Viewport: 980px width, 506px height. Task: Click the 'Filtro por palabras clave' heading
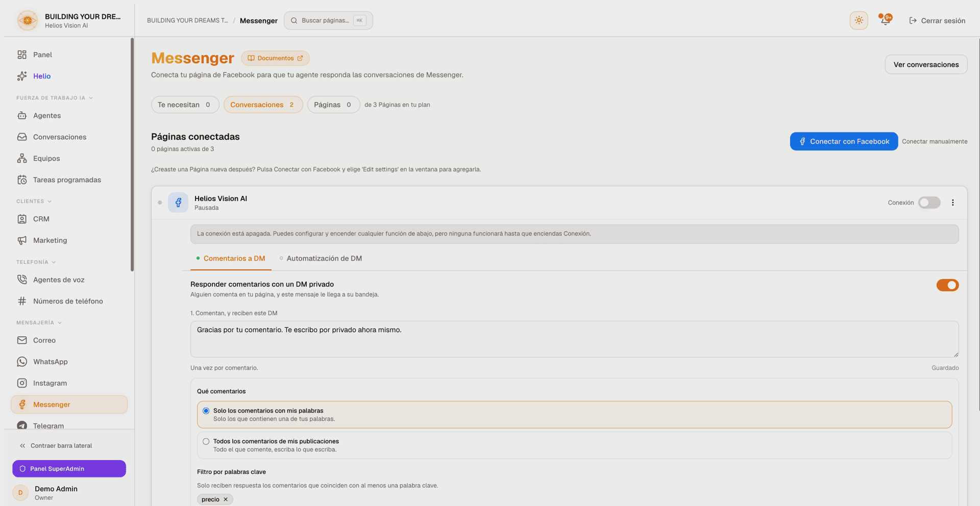231,472
